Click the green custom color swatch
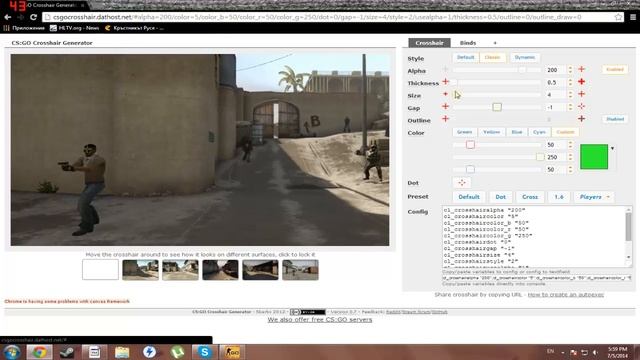Viewport: 640px width, 360px height. (594, 157)
